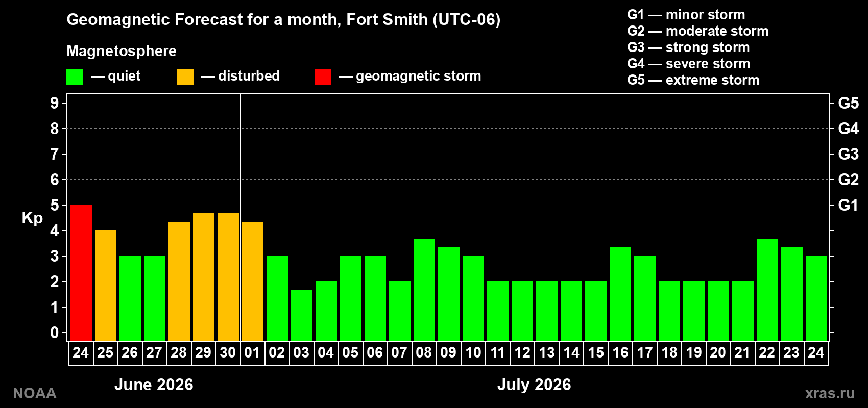868x408 pixels.
Task: Click the green quiet legend swatch
Action: 75,77
